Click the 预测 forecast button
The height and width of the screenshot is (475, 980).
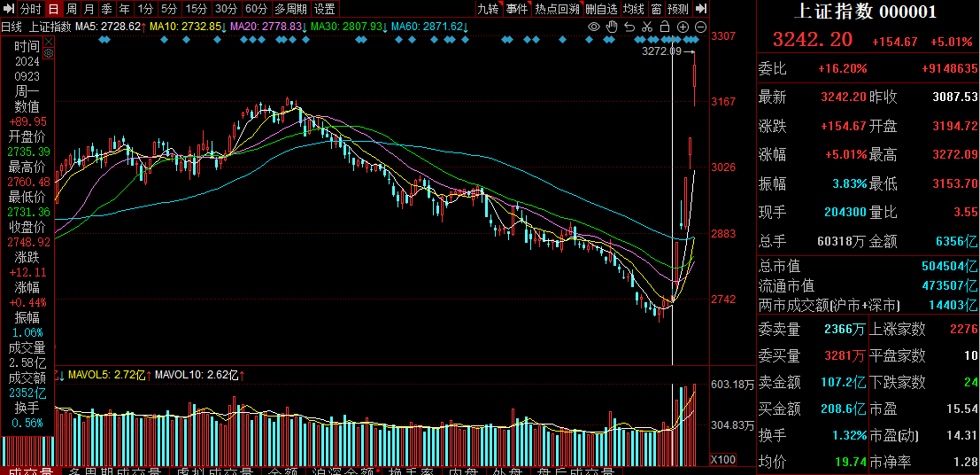tap(678, 9)
